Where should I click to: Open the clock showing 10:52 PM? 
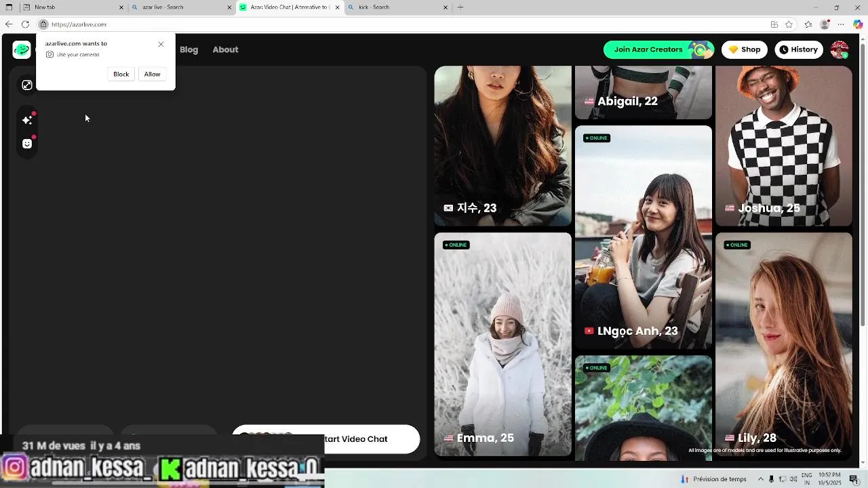[829, 479]
